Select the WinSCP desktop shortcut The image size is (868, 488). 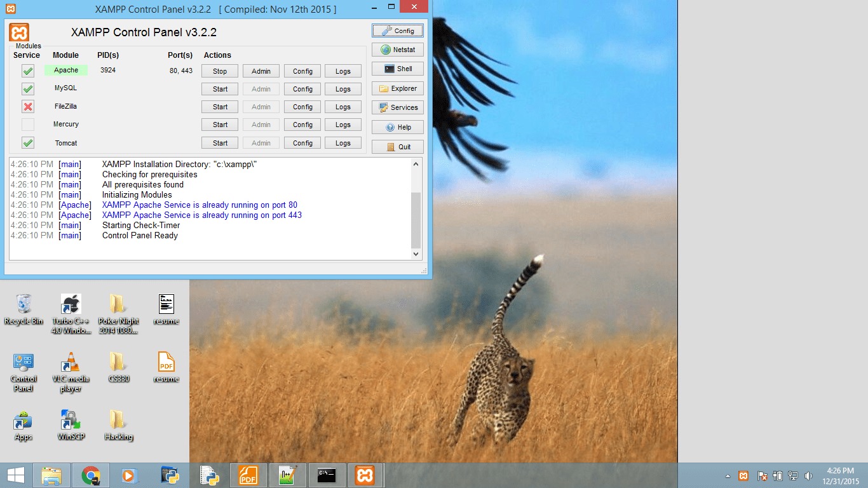71,426
